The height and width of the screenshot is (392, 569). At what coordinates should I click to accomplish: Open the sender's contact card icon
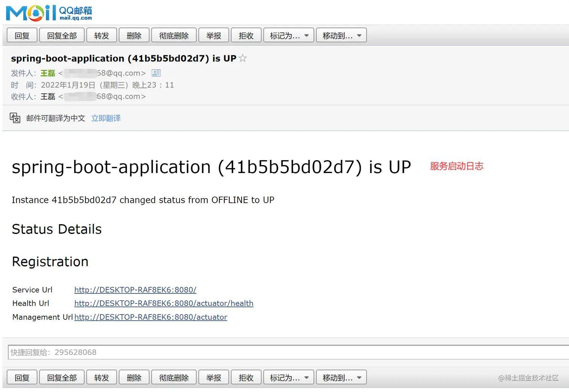[156, 73]
